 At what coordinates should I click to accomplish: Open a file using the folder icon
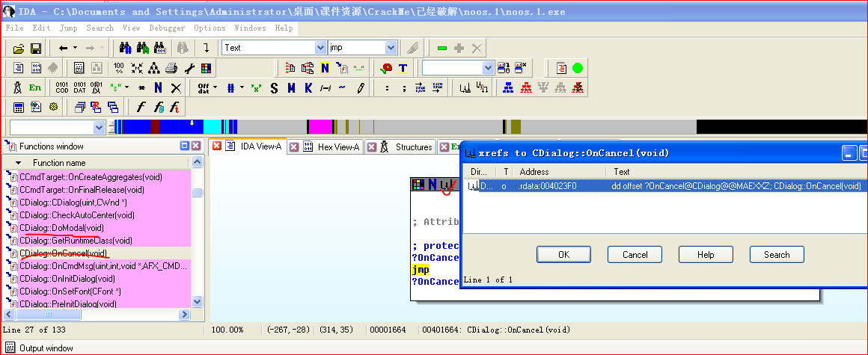[x=19, y=48]
